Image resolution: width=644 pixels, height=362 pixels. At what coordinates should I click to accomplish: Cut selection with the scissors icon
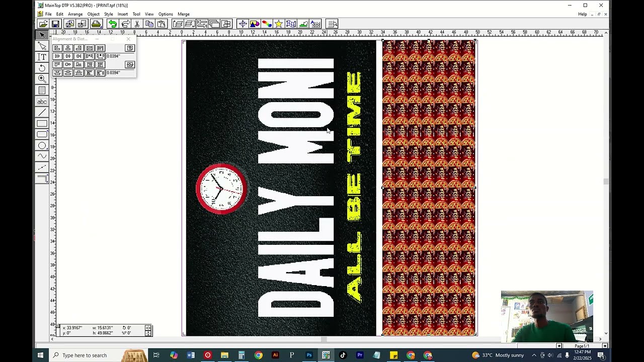click(x=137, y=24)
